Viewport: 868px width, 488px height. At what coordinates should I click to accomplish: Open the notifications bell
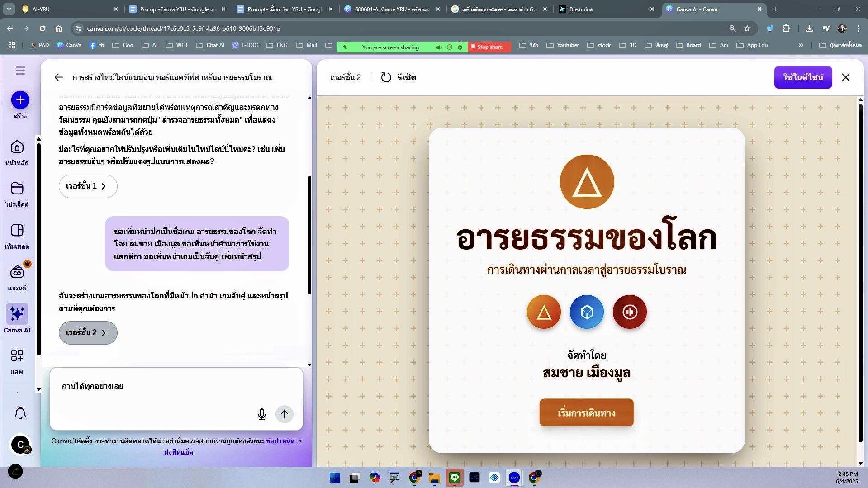point(20,413)
